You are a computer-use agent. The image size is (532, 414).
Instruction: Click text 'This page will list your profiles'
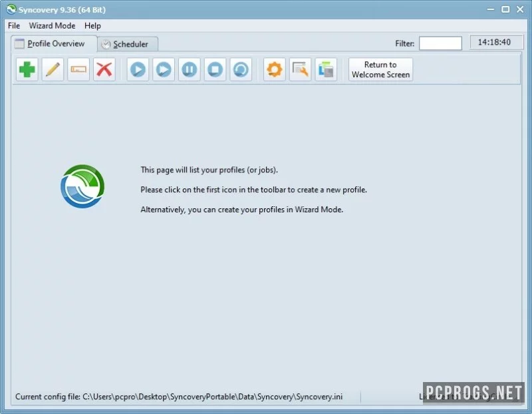[x=209, y=170]
